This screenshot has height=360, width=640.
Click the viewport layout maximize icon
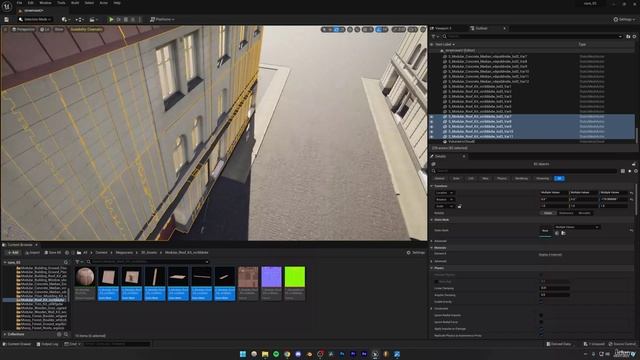click(423, 29)
